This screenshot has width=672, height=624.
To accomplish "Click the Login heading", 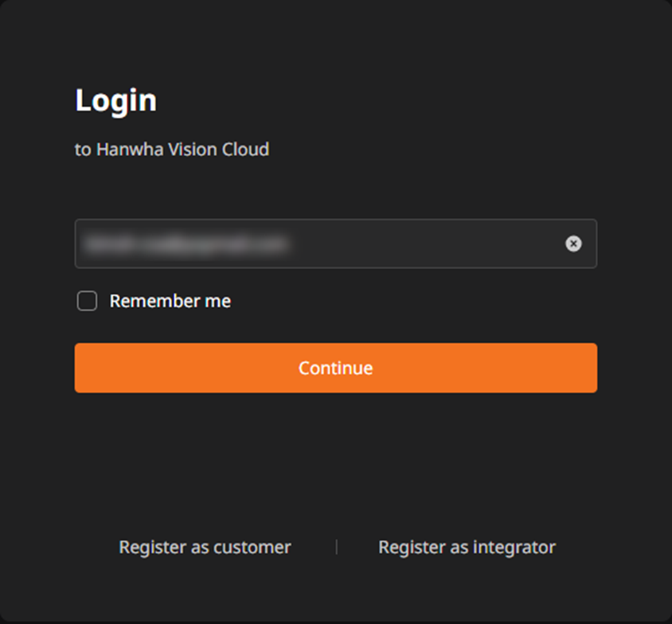I will point(116,100).
